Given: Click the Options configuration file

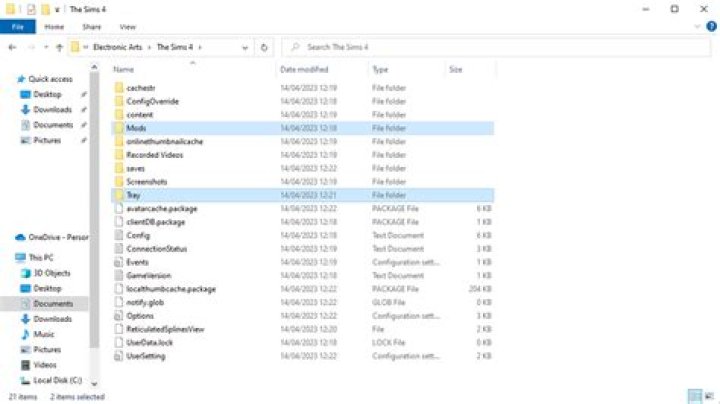Looking at the screenshot, I should click(140, 316).
